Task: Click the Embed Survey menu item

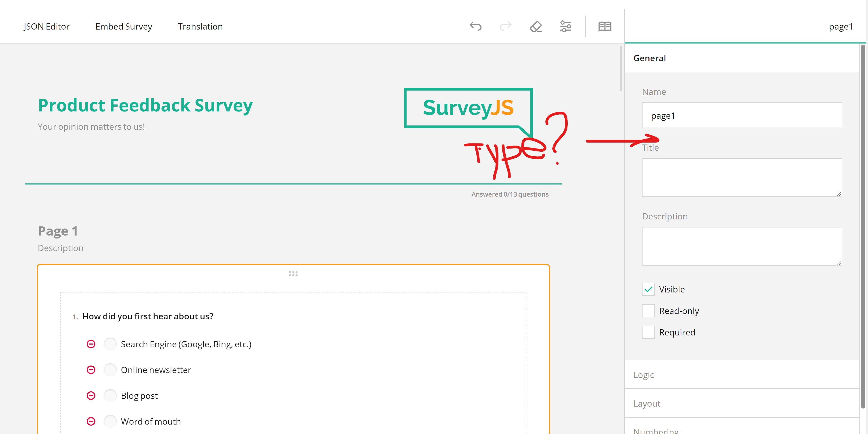Action: pos(124,26)
